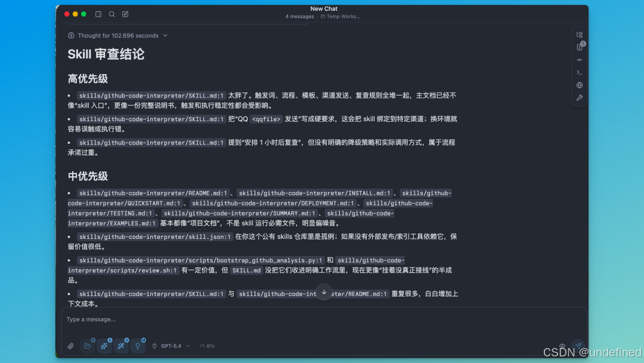Click the plug icon beside GPT-5.4
Viewport: 644px width, 363px height.
coord(154,346)
